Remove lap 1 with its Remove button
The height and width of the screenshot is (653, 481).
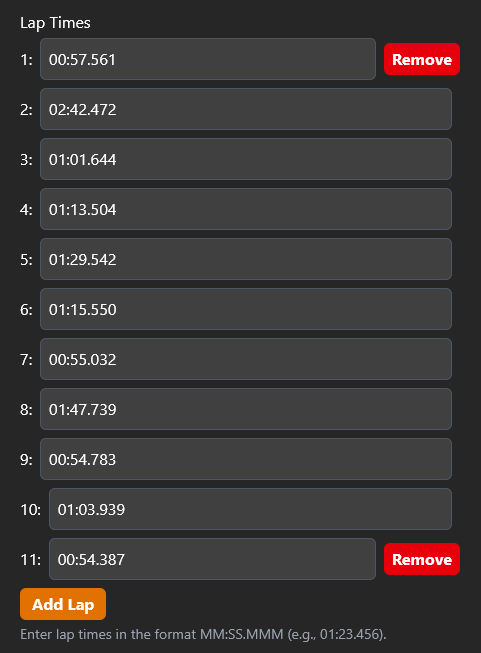coord(421,59)
